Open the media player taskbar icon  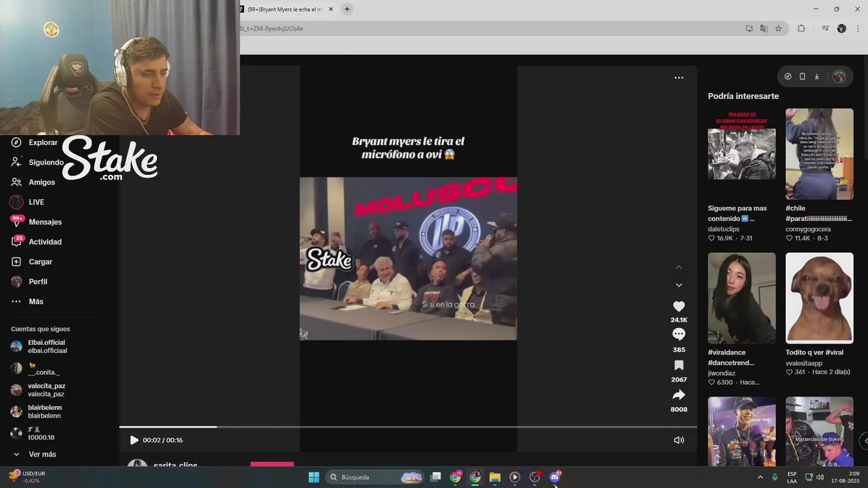click(515, 477)
